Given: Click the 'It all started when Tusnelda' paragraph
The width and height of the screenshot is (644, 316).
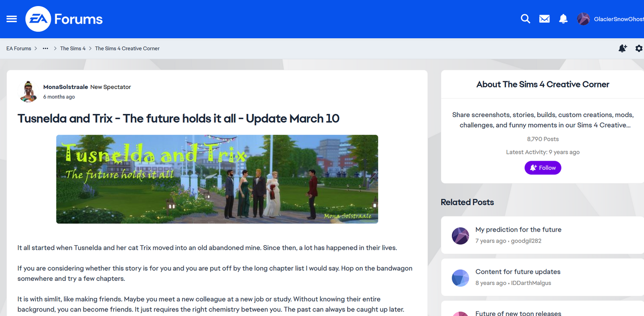Looking at the screenshot, I should [207, 248].
